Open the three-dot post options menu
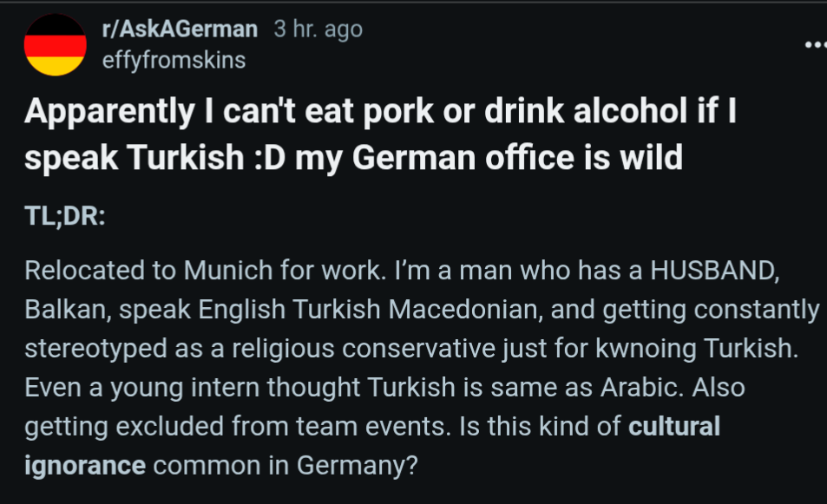 click(817, 45)
